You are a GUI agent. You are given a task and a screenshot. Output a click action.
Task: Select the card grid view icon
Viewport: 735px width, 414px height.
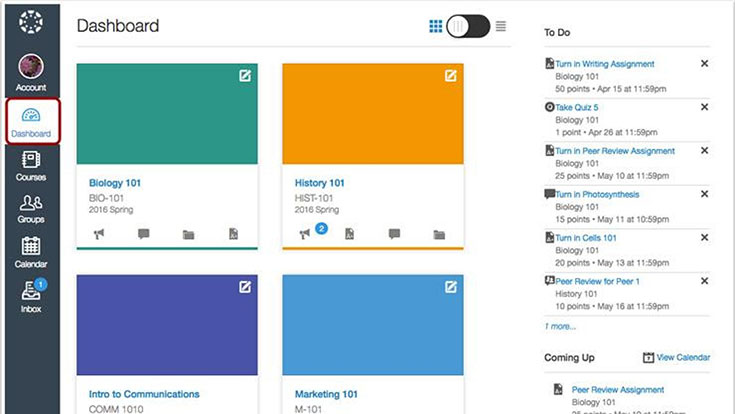tap(436, 26)
